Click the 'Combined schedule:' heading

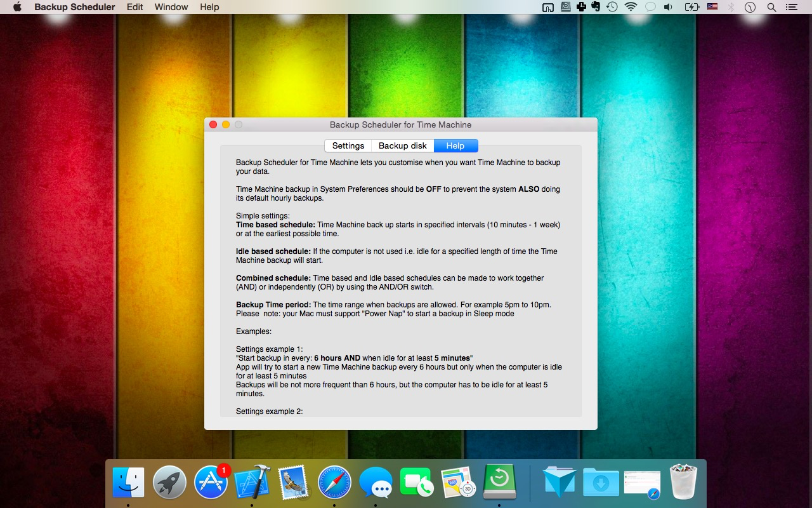[273, 278]
